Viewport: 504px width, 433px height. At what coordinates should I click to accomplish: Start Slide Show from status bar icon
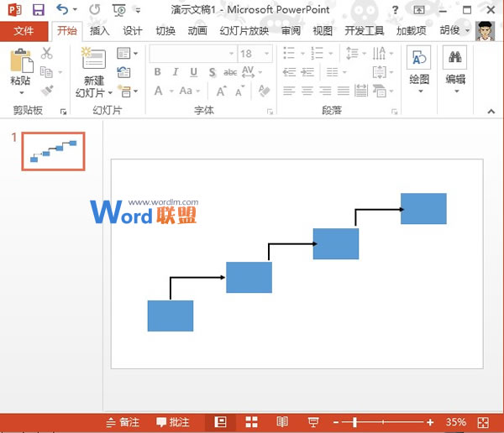[x=313, y=422]
